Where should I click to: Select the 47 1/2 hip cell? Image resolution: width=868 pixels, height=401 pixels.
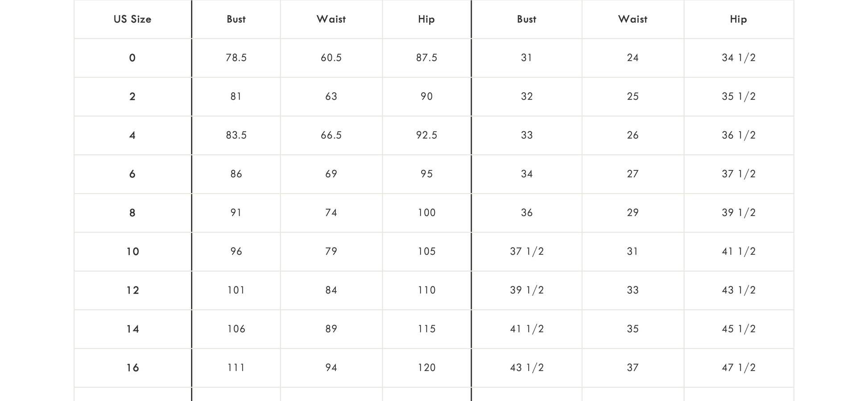(739, 368)
